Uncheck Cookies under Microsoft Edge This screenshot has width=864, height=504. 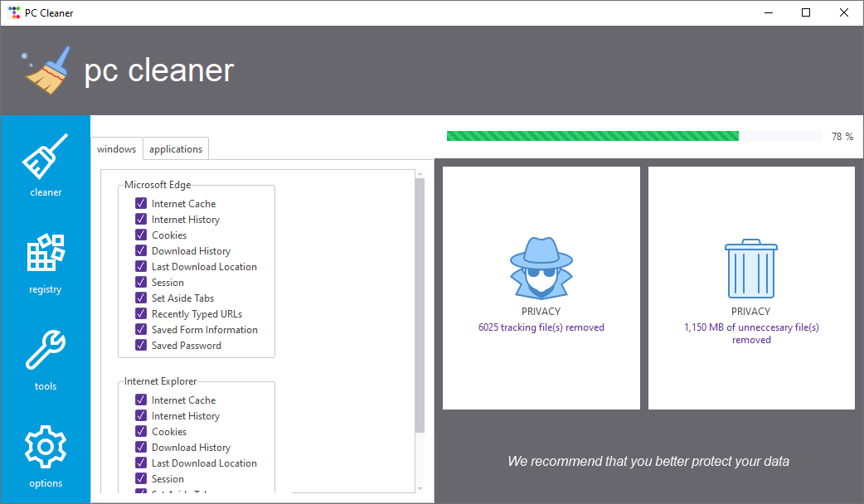(140, 235)
